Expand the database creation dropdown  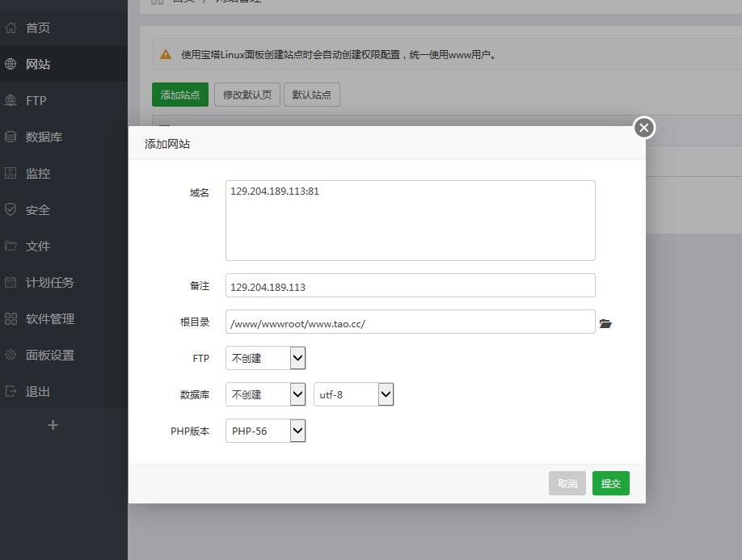(x=265, y=394)
